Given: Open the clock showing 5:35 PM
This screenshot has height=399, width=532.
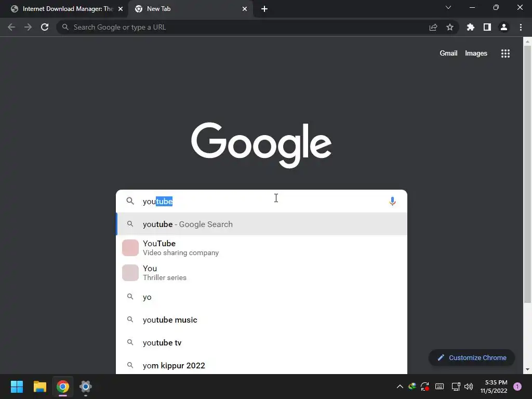Looking at the screenshot, I should click(x=494, y=387).
